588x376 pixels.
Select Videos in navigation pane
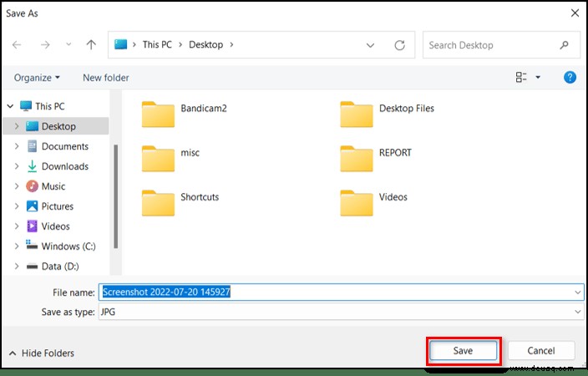coord(55,226)
